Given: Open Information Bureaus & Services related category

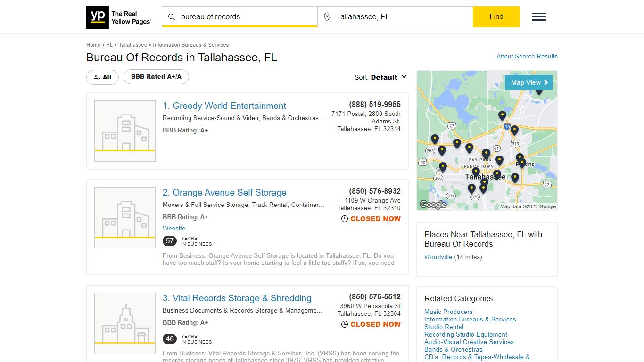Looking at the screenshot, I should point(470,319).
